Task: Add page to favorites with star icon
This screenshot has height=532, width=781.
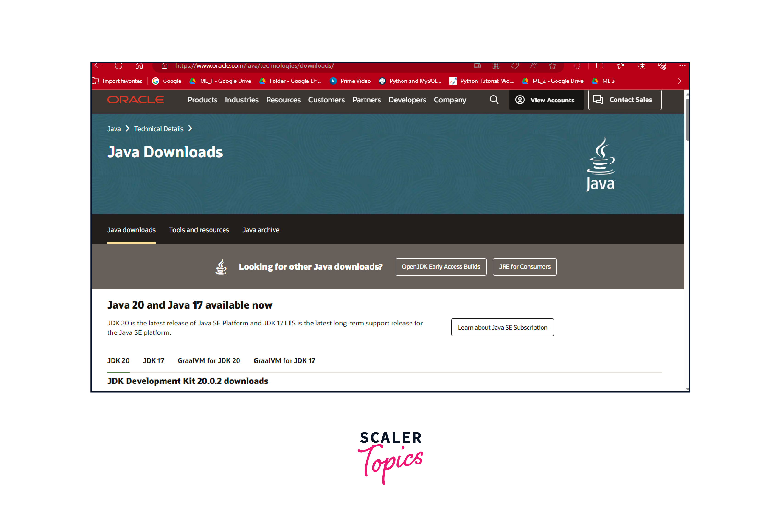Action: 552,66
